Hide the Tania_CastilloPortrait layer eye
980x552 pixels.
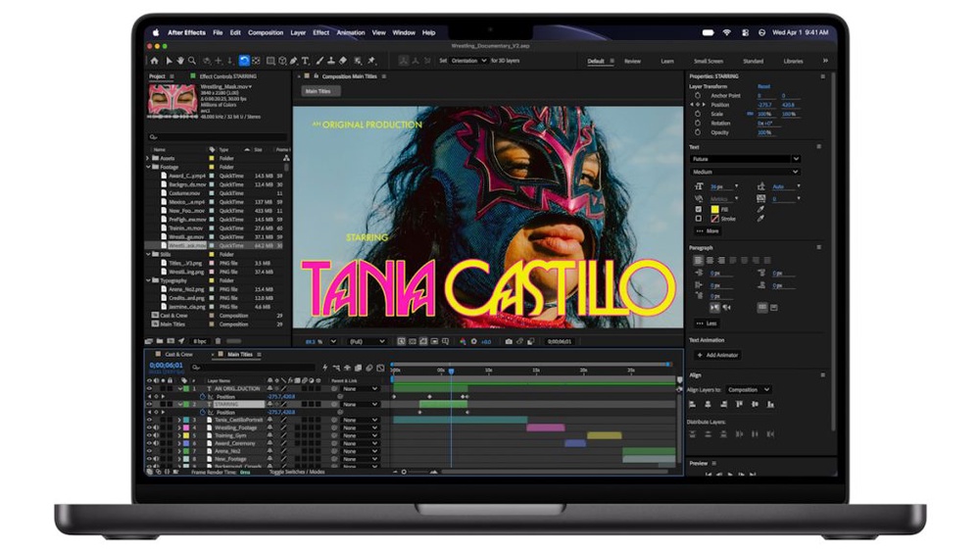149,420
